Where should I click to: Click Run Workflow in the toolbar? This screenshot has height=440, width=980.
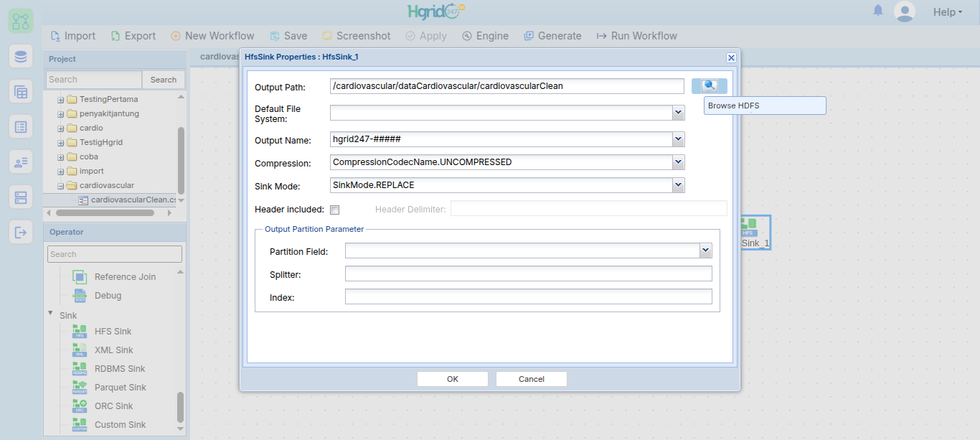(x=636, y=36)
